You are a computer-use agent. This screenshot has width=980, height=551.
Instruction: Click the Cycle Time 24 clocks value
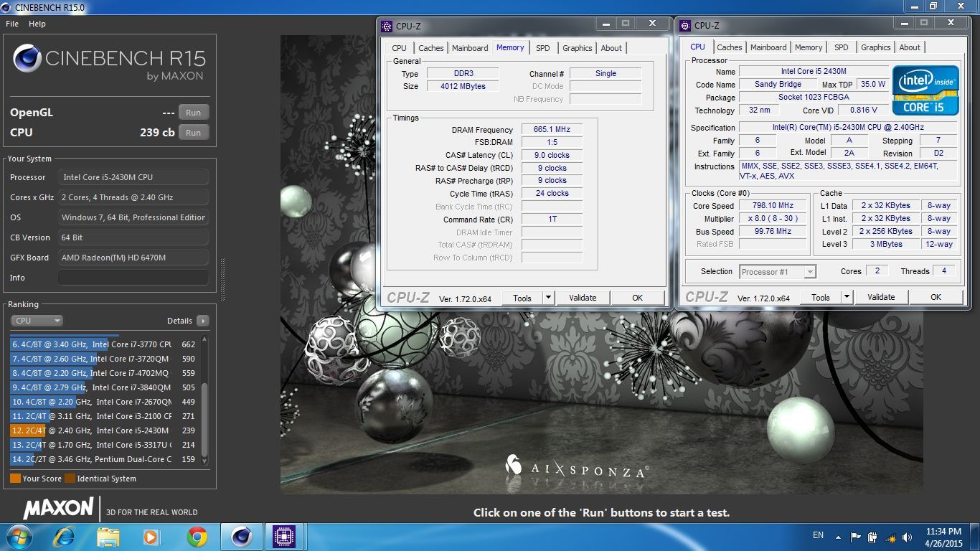(x=551, y=194)
